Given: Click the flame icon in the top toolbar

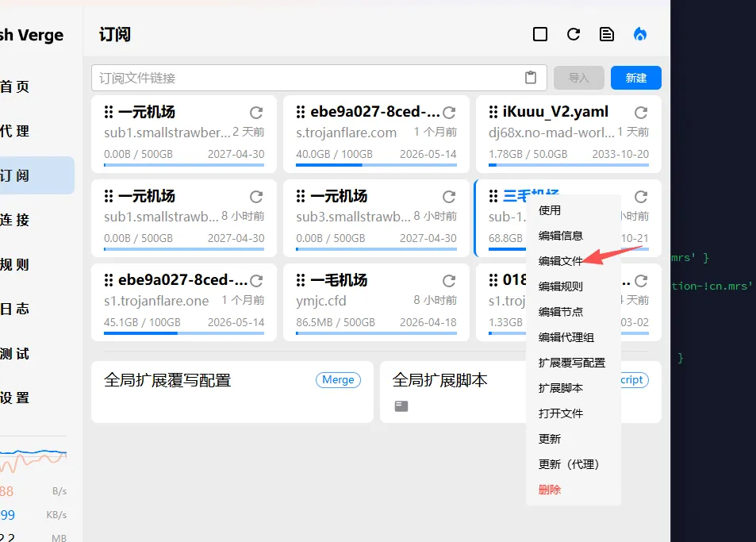Looking at the screenshot, I should [x=641, y=33].
